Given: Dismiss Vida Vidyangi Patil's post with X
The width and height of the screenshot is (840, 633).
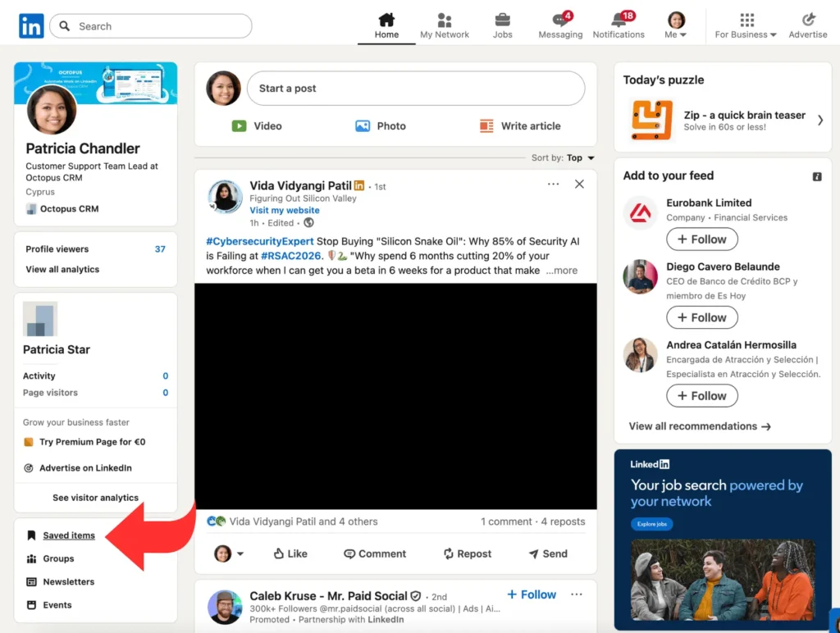Looking at the screenshot, I should click(579, 184).
